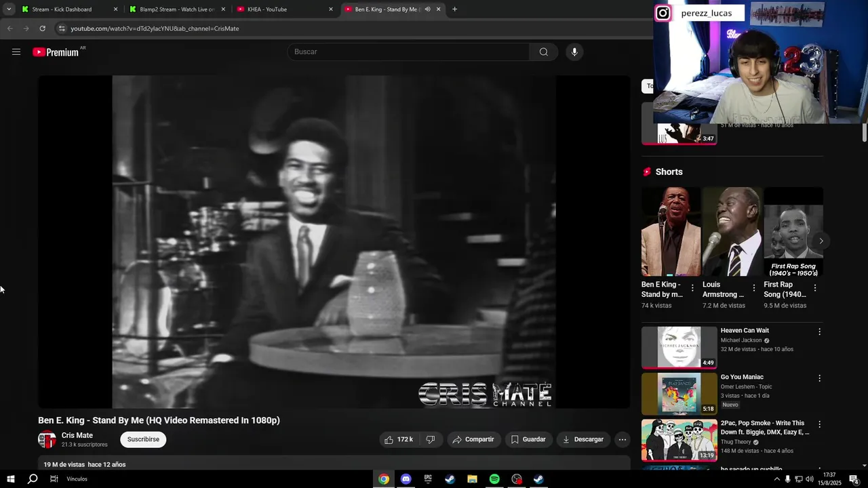Switch to Blamp2 Stream tab
Viewport: 868px width, 488px height.
[x=176, y=9]
